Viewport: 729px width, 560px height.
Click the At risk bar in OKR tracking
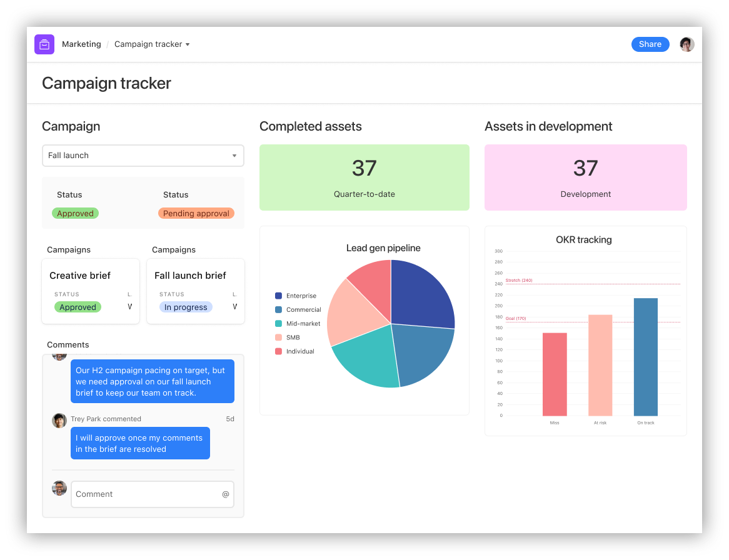(600, 365)
